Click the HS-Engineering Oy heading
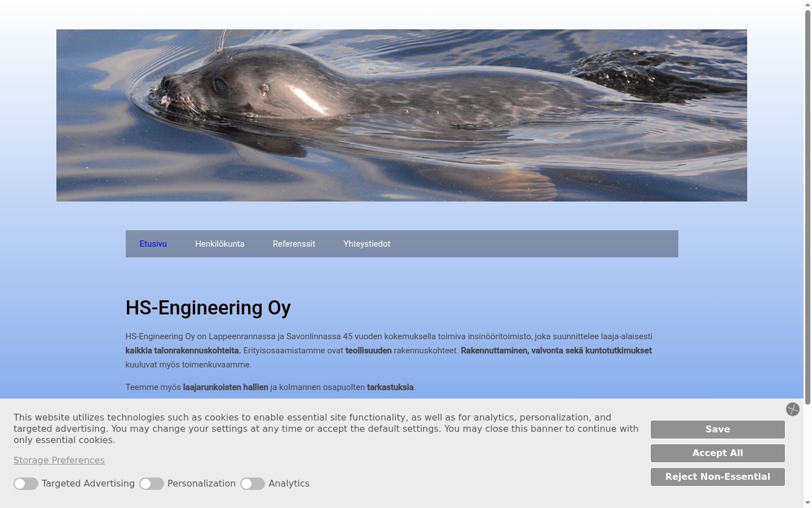 coord(208,308)
